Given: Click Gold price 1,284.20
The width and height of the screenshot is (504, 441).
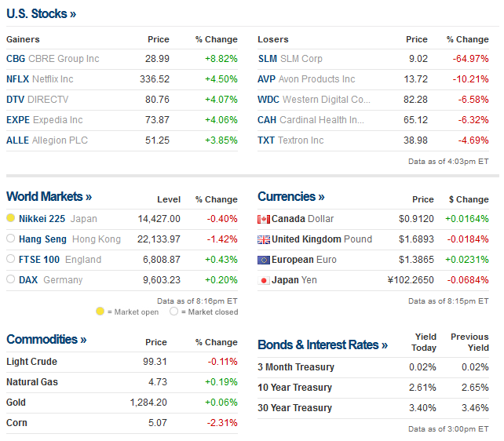Looking at the screenshot, I should pos(148,403).
